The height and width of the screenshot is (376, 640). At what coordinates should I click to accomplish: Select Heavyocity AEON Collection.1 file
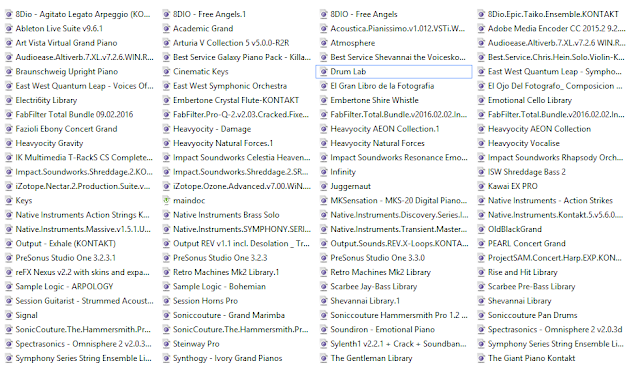pyautogui.click(x=385, y=129)
